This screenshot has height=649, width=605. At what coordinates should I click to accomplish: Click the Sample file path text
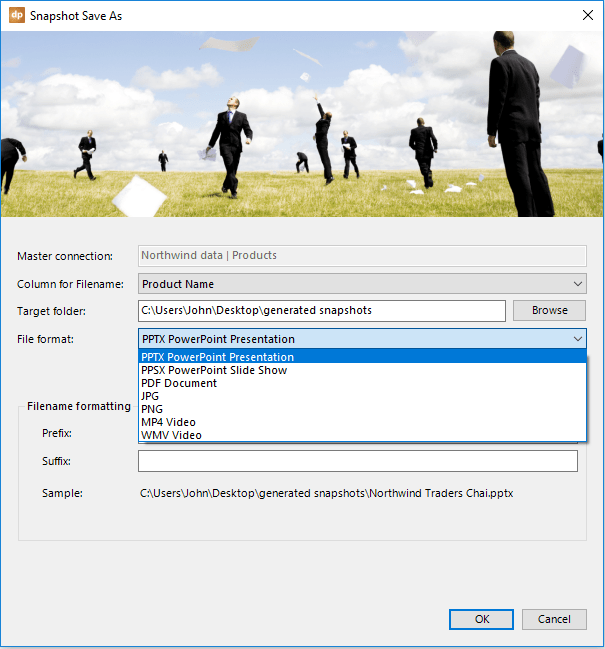[x=326, y=493]
